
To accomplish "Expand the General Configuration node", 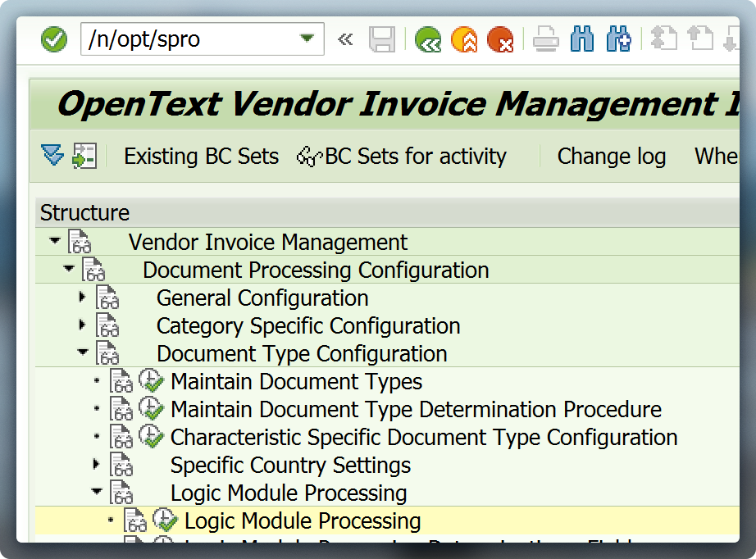I will 82,298.
